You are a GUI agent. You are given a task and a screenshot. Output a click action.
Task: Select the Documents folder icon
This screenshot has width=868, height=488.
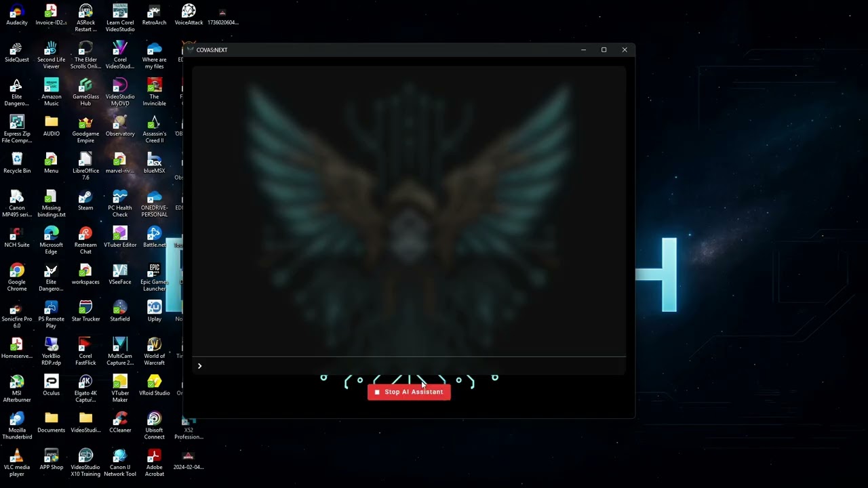click(51, 422)
